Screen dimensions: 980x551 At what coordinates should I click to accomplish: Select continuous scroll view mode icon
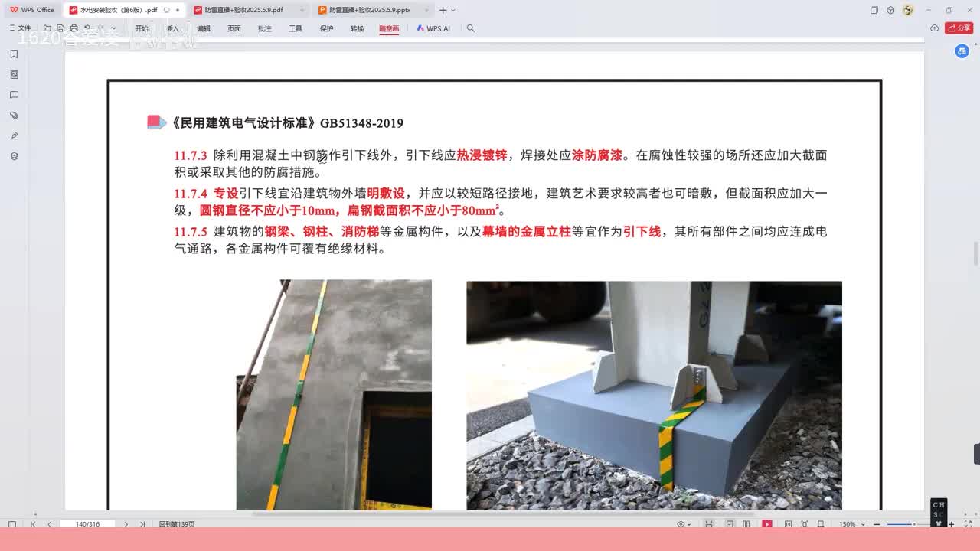(709, 524)
